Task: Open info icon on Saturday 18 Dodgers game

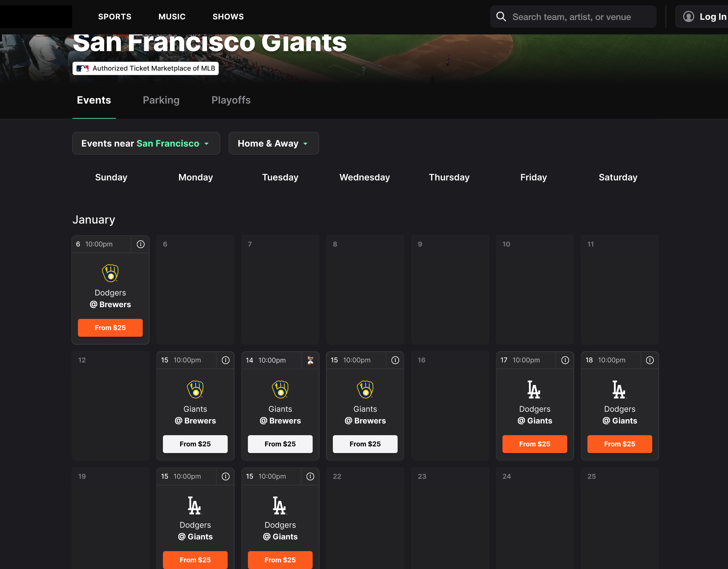Action: pyautogui.click(x=650, y=360)
